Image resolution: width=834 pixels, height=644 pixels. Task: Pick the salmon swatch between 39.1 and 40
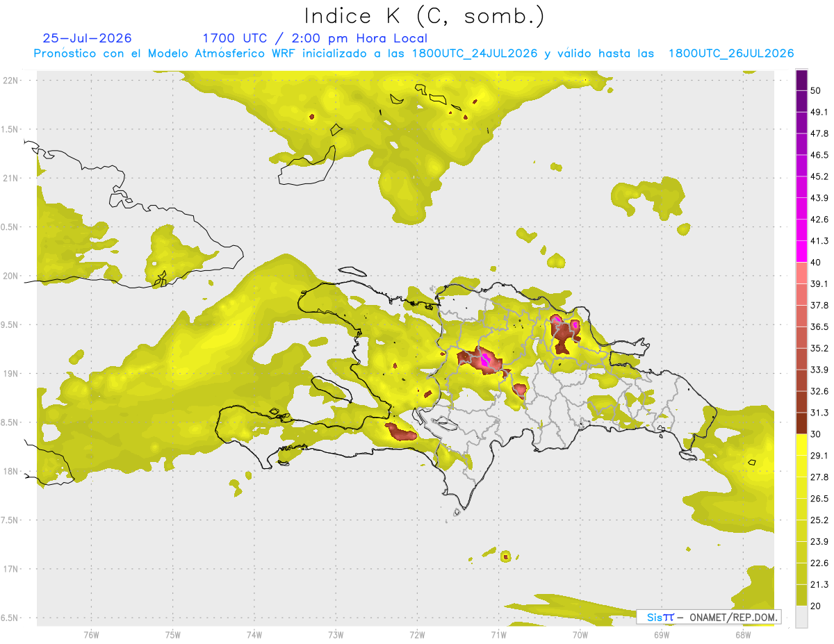pyautogui.click(x=801, y=273)
